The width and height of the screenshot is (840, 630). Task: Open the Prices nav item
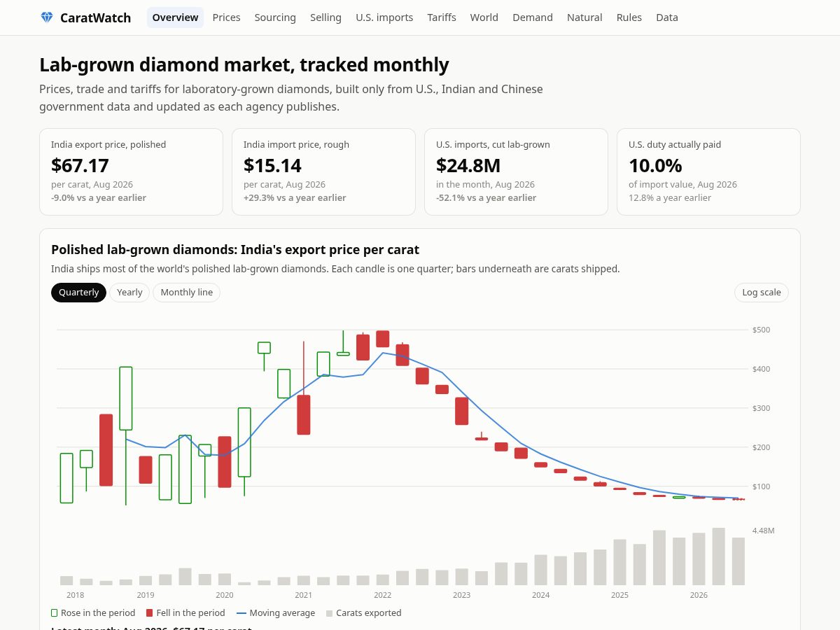pos(226,17)
